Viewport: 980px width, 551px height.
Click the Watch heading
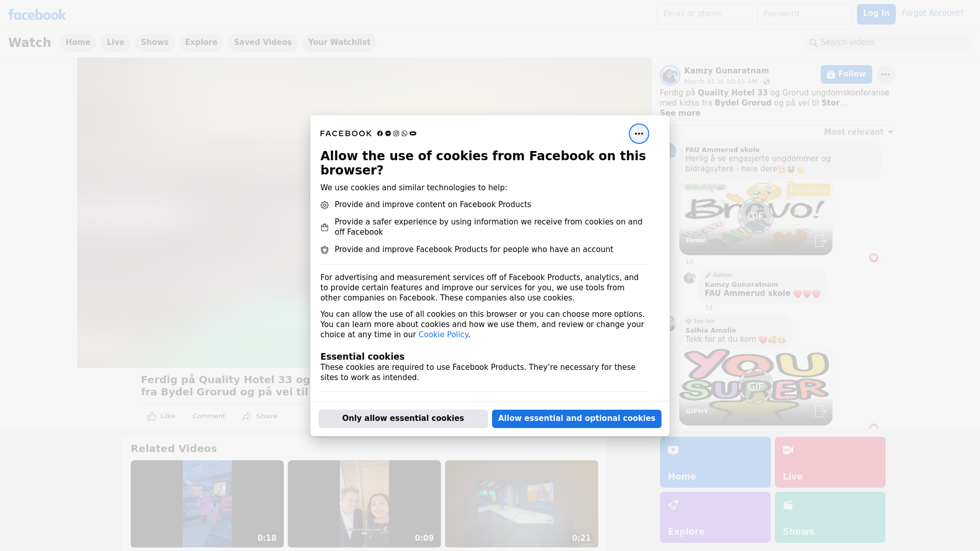(30, 43)
